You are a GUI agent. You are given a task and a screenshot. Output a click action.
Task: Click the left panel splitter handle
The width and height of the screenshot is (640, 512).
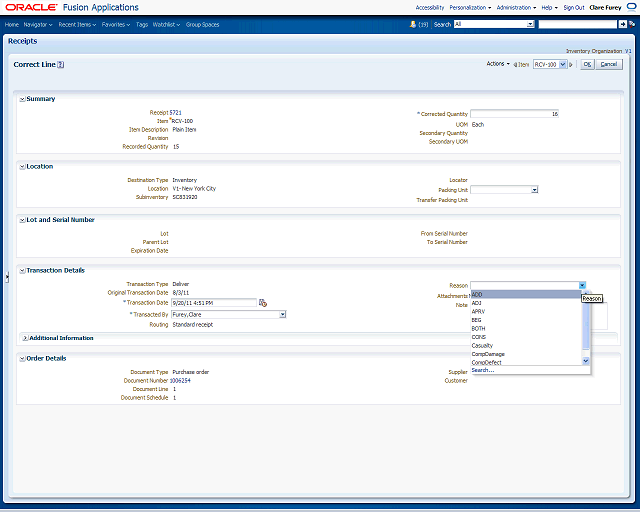[x=7, y=277]
